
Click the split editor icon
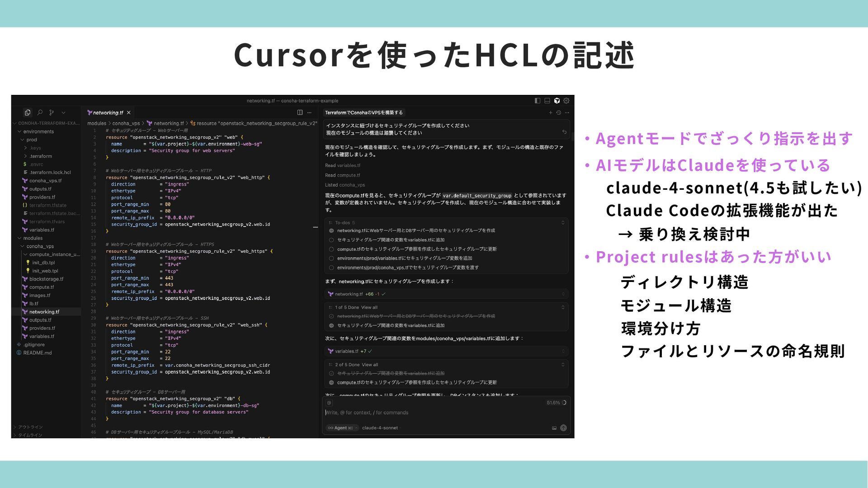pos(300,113)
